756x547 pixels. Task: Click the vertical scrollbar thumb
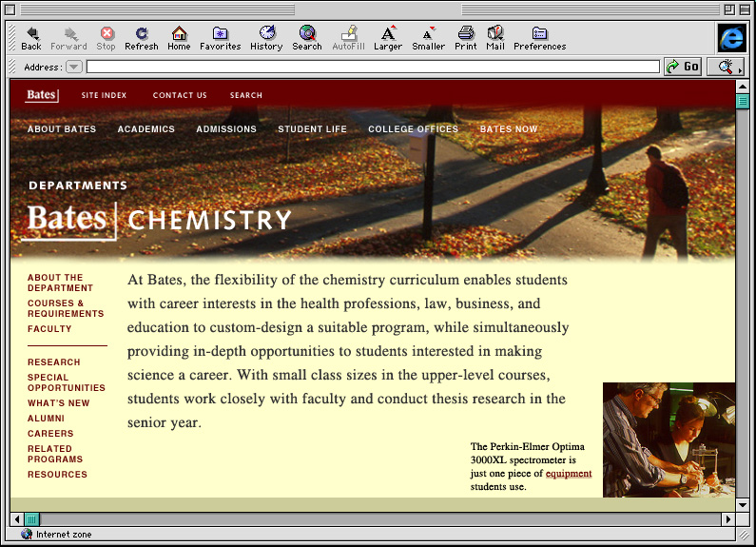point(743,101)
